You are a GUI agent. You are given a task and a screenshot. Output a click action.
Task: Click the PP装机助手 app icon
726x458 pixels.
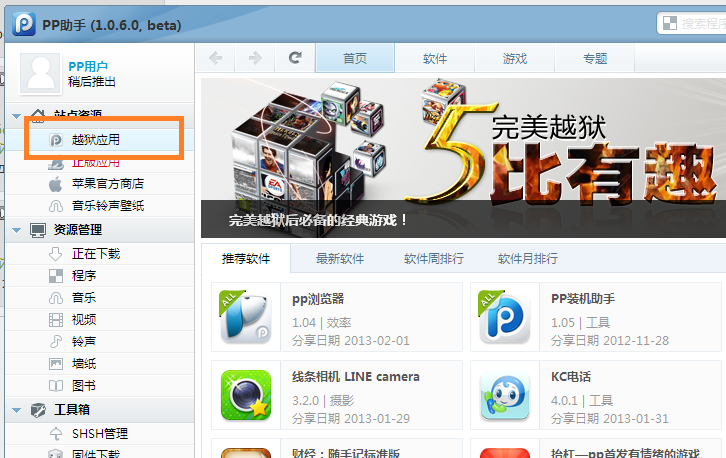pos(504,317)
